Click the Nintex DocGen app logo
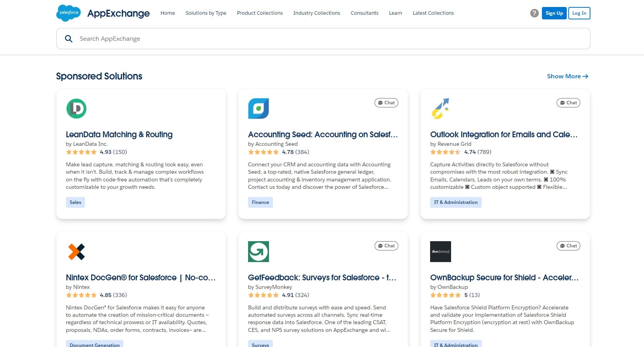644x347 pixels. pyautogui.click(x=76, y=252)
